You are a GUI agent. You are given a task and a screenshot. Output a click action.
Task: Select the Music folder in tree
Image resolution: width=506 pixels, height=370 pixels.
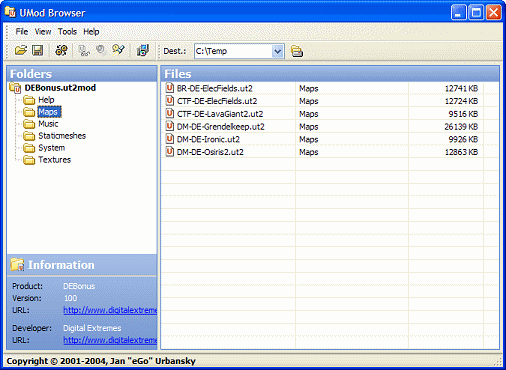(x=48, y=124)
